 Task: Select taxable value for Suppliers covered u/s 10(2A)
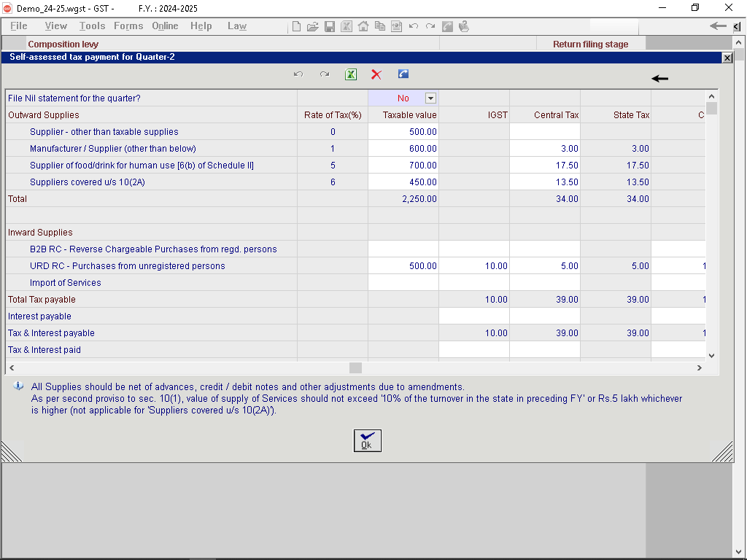tap(403, 182)
